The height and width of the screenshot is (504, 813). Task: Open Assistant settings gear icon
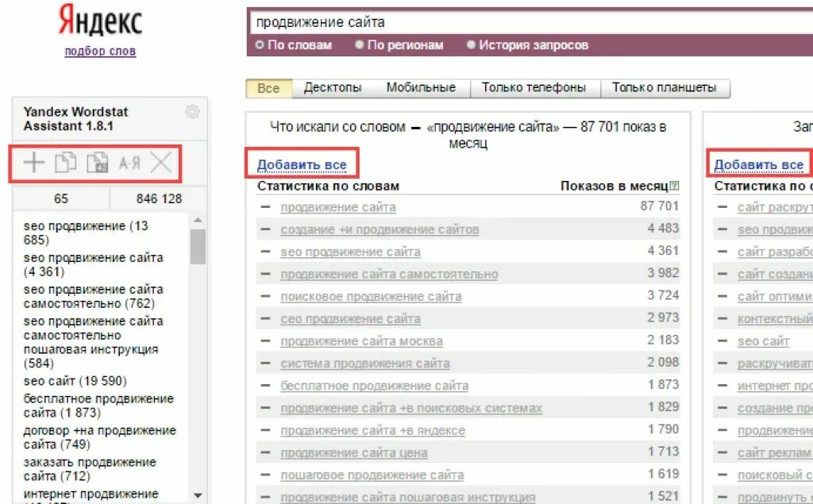click(x=192, y=111)
